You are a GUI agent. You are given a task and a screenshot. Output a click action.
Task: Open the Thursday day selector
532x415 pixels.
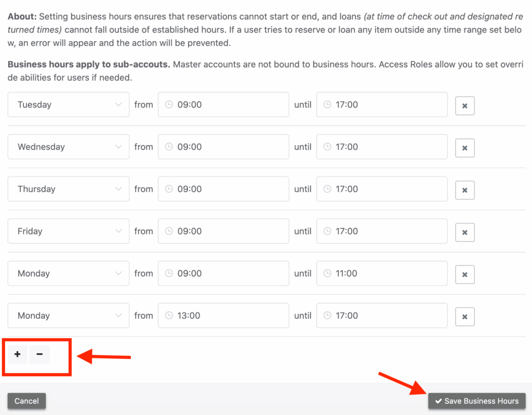(x=68, y=189)
